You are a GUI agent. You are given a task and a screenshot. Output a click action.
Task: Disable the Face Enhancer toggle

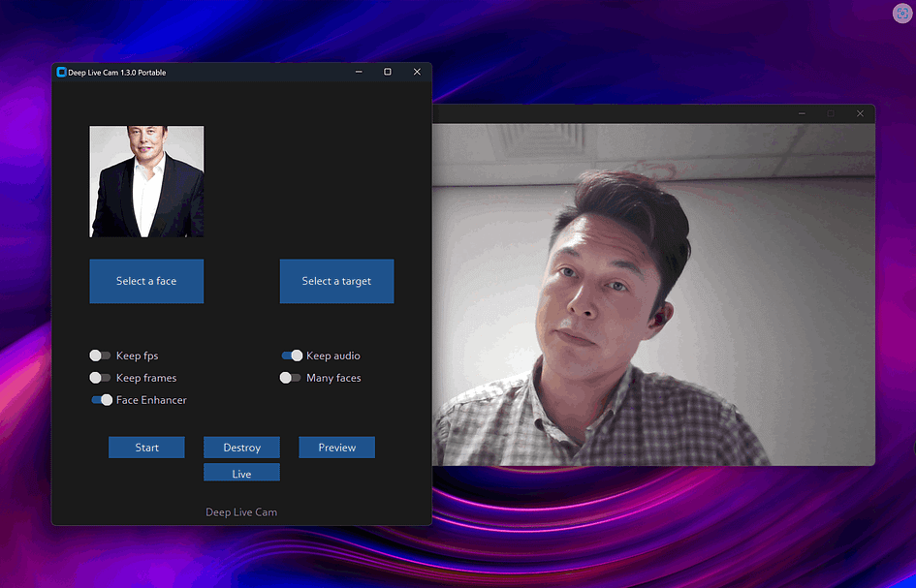pos(100,399)
